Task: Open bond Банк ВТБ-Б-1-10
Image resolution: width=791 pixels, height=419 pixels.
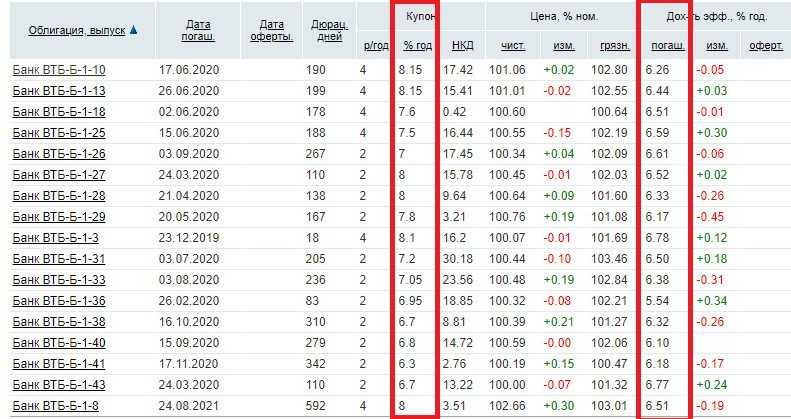Action: click(x=59, y=69)
